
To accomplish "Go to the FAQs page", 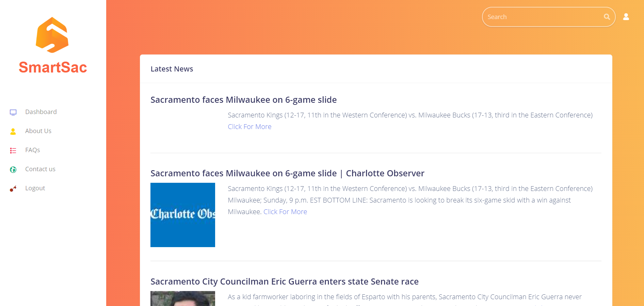I will [x=32, y=150].
